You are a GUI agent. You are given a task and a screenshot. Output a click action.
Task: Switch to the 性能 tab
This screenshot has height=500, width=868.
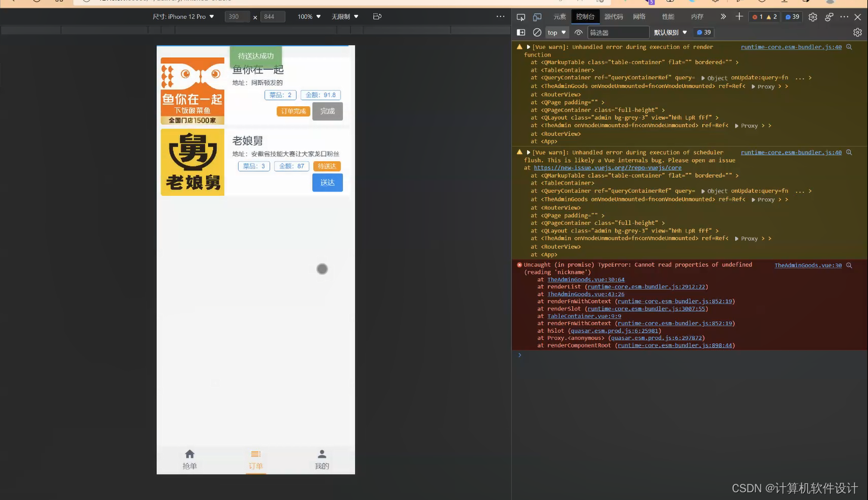(x=668, y=17)
